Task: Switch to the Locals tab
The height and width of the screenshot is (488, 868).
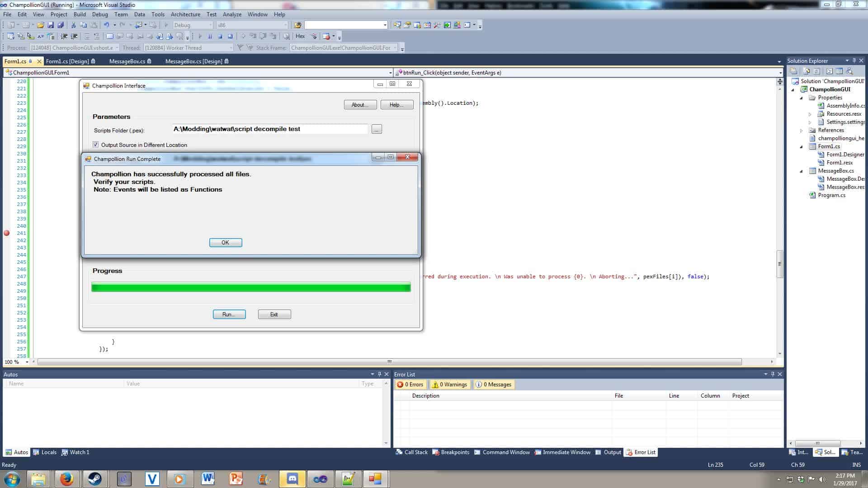Action: click(45, 452)
